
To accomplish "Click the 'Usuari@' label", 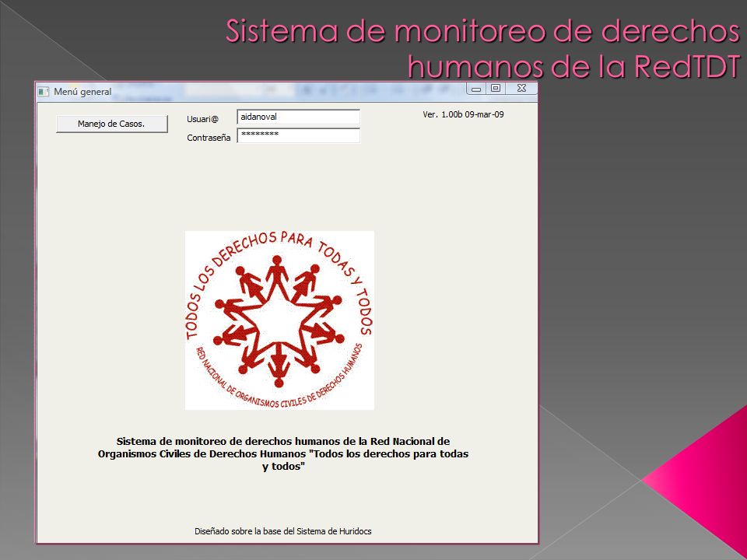I will pyautogui.click(x=202, y=119).
